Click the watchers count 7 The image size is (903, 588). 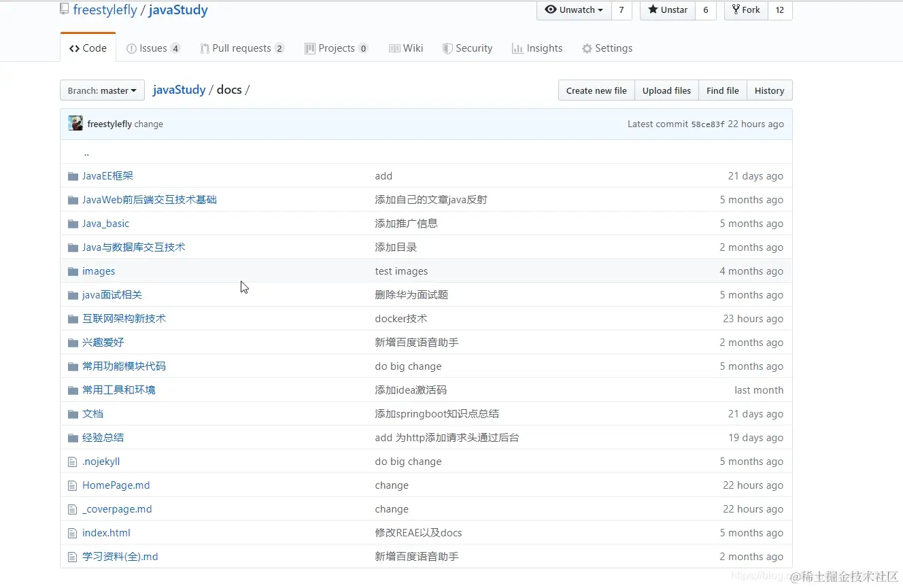[621, 10]
